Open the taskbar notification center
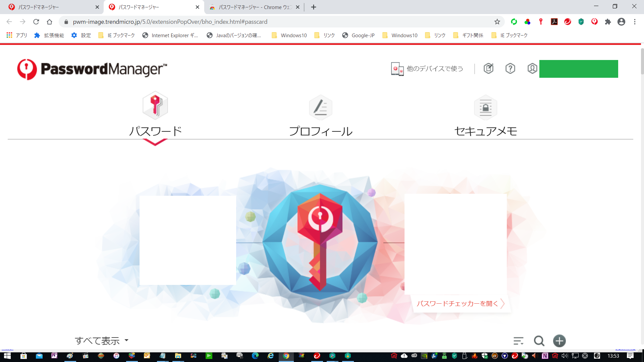 point(630,356)
